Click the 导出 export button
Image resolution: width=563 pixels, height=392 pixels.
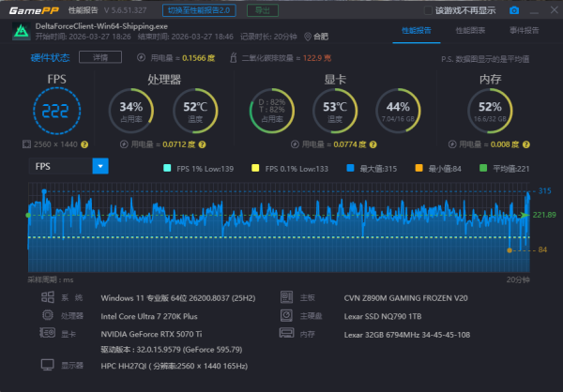[x=263, y=10]
